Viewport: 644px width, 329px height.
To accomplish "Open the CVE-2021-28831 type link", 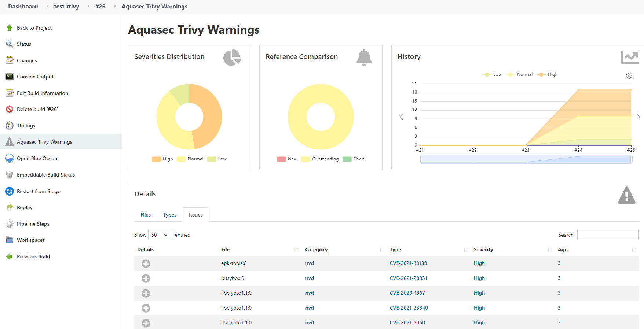I will point(408,278).
